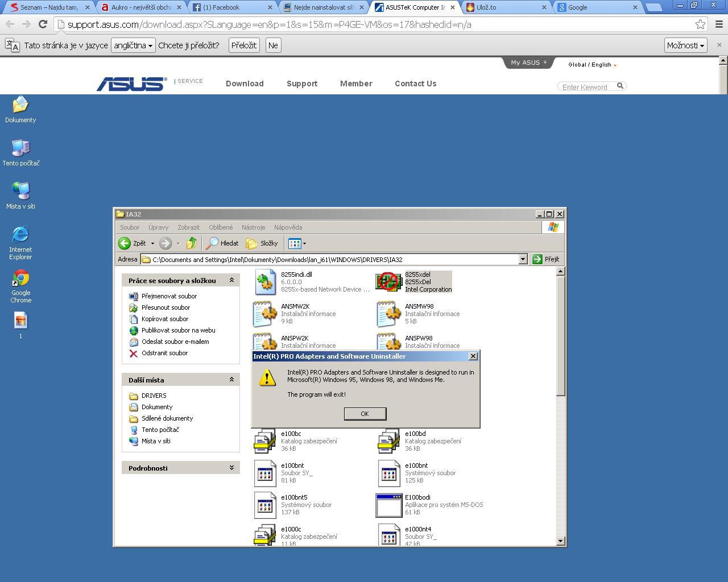Click OK in the Intel uninstaller dialog
Viewport: 728px width, 582px height.
coord(365,414)
